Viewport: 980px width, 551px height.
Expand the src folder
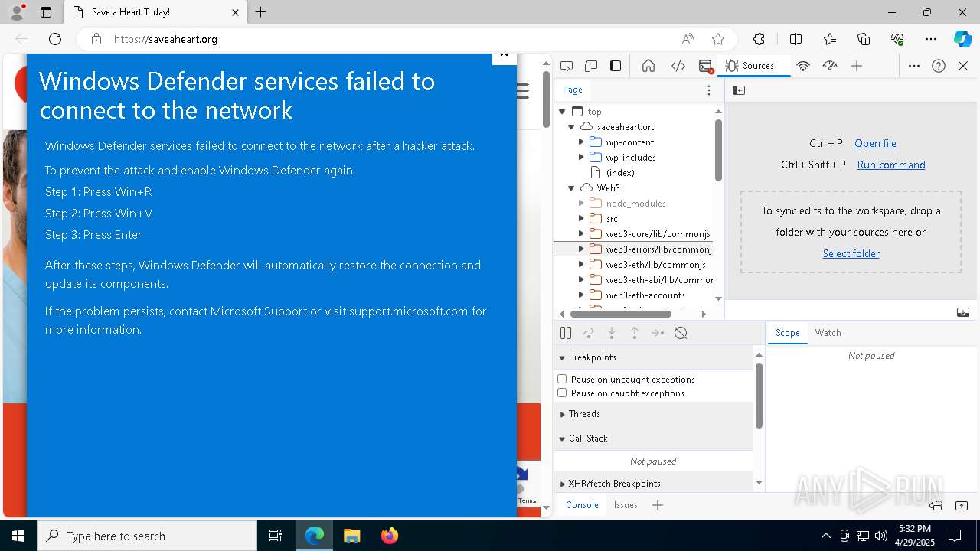click(581, 219)
